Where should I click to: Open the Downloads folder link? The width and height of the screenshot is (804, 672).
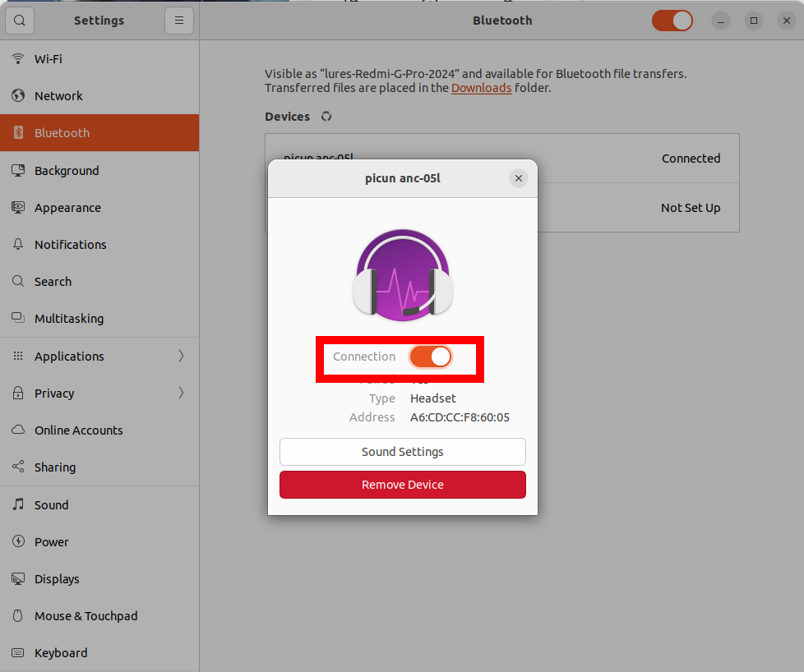click(x=481, y=88)
